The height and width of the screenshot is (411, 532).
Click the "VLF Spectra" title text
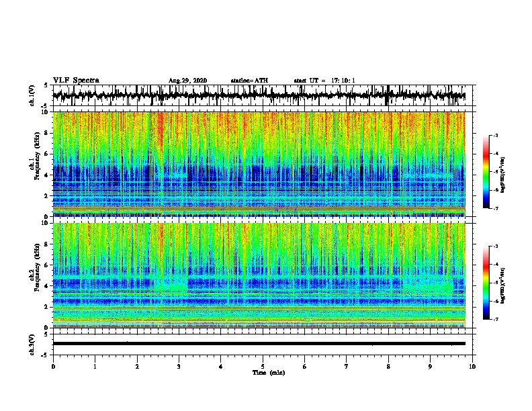[x=76, y=80]
